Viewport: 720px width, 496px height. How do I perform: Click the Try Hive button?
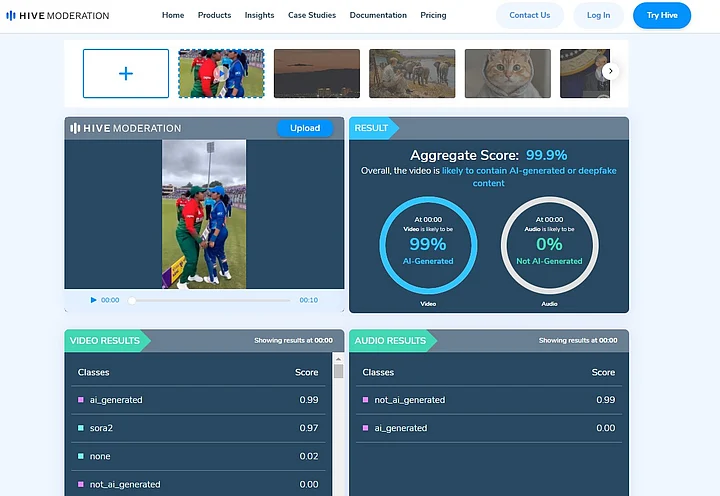coord(661,16)
